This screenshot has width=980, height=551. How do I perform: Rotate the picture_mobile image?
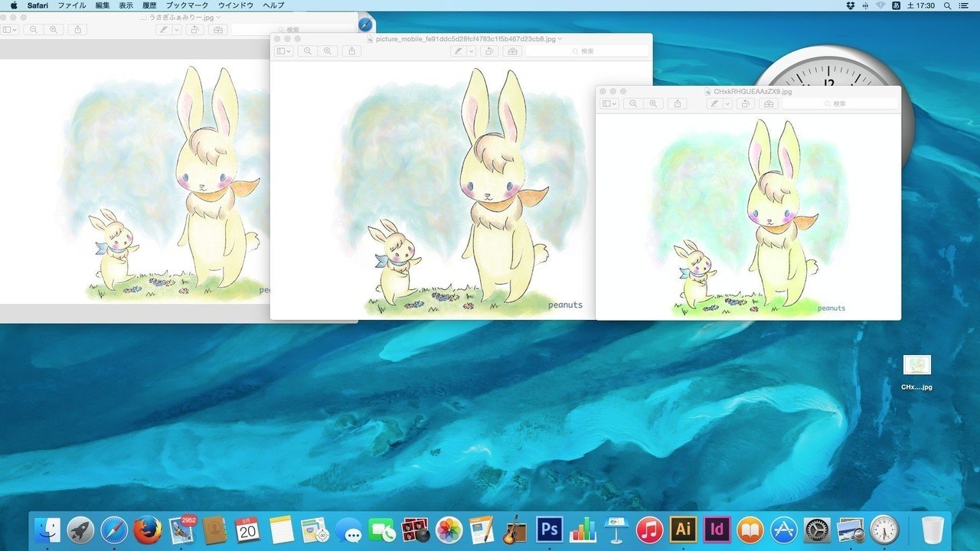click(490, 51)
